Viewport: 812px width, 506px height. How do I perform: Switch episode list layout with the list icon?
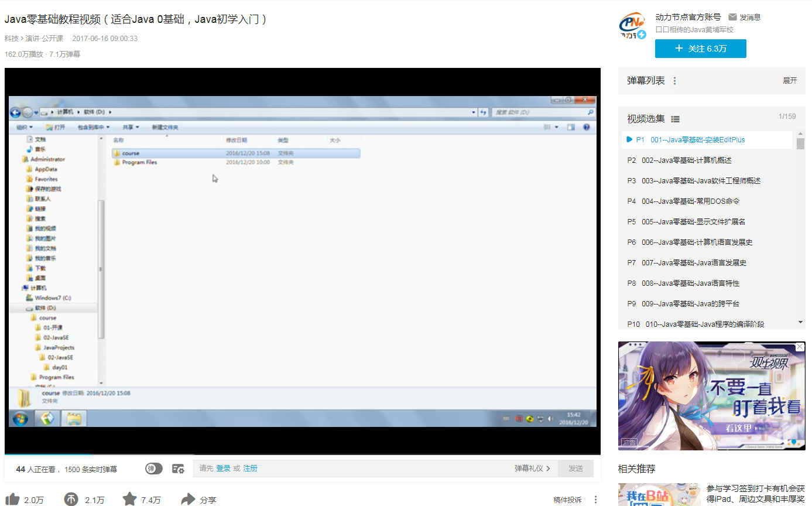(674, 118)
